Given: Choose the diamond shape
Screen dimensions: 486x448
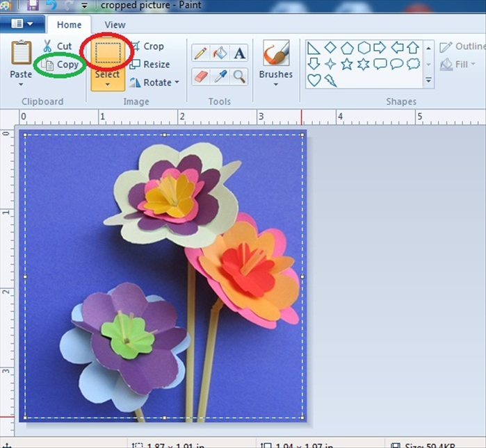Looking at the screenshot, I should pyautogui.click(x=330, y=48).
